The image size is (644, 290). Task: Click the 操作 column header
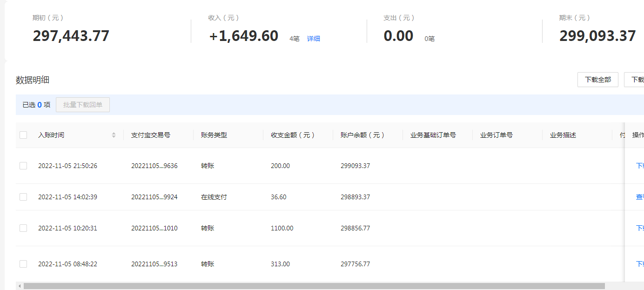click(638, 135)
